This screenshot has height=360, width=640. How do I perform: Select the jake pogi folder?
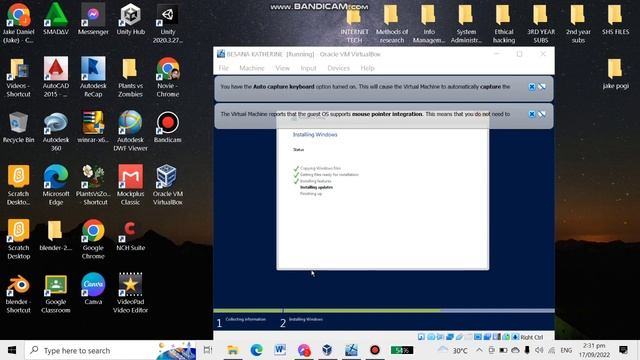[616, 73]
